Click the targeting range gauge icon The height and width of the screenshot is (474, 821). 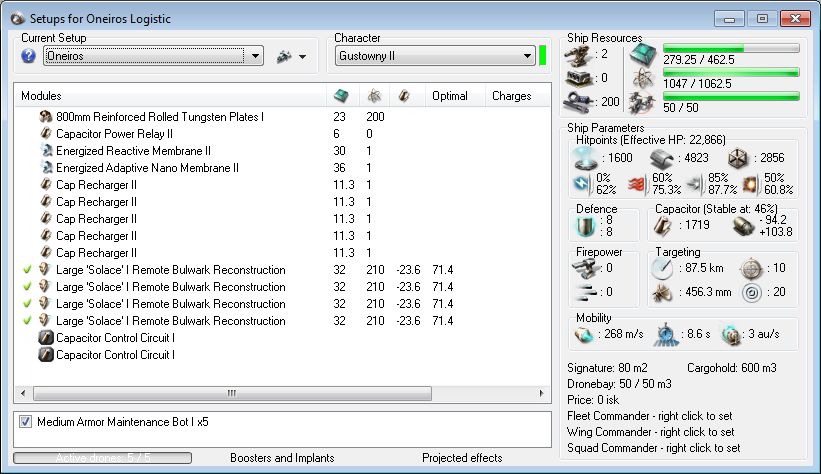coord(662,268)
